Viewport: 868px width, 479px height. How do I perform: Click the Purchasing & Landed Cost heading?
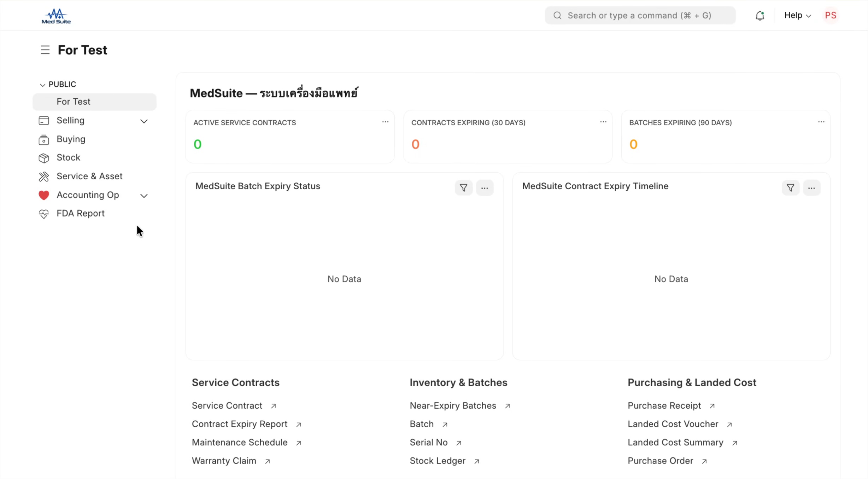pyautogui.click(x=692, y=382)
